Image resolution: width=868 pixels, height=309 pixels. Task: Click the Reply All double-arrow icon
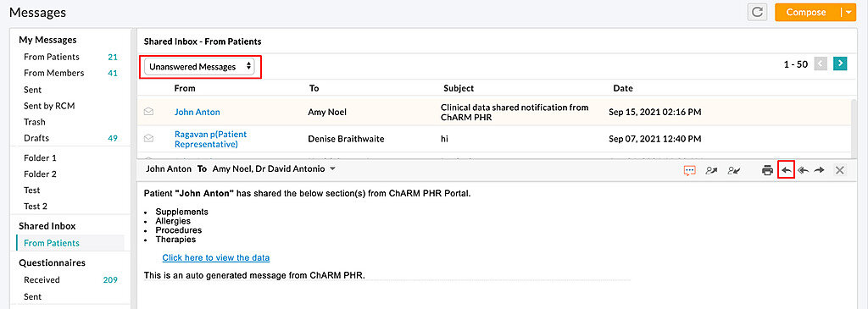click(803, 170)
